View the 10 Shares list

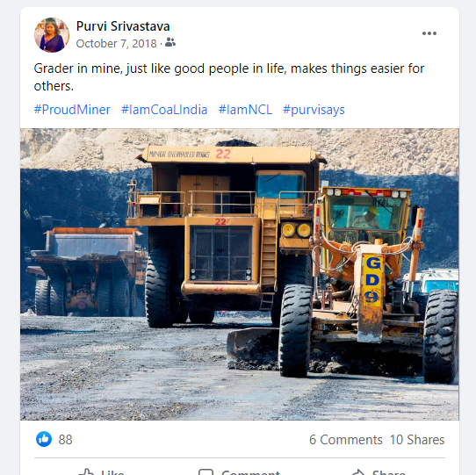pos(417,440)
